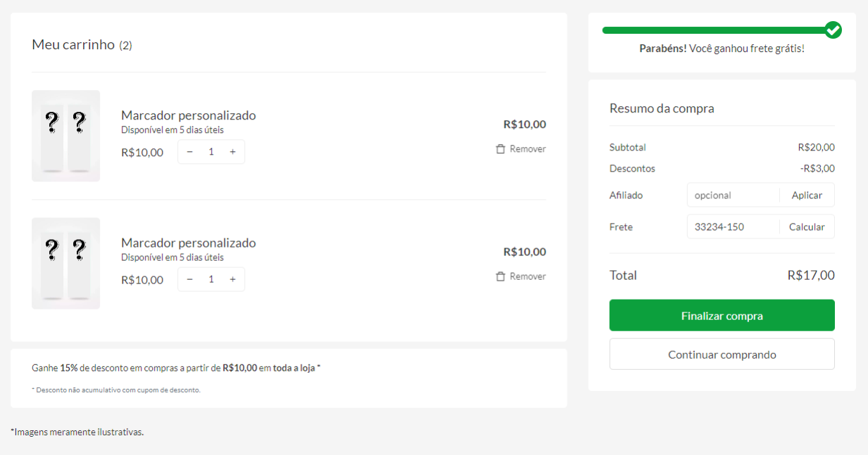Viewport: 868px width, 455px height.
Task: Click trash icon for first Marcador personalizado
Action: tap(501, 149)
